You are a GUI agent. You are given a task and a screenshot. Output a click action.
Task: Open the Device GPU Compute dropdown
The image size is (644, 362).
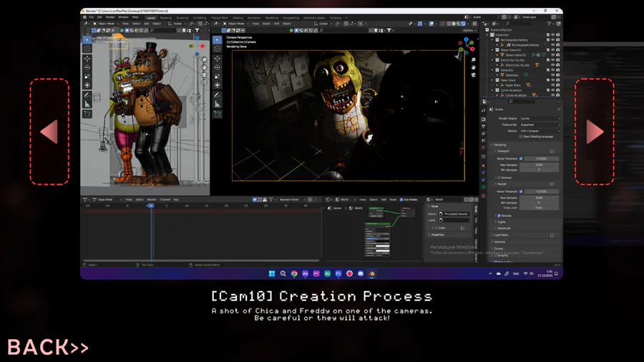(540, 130)
